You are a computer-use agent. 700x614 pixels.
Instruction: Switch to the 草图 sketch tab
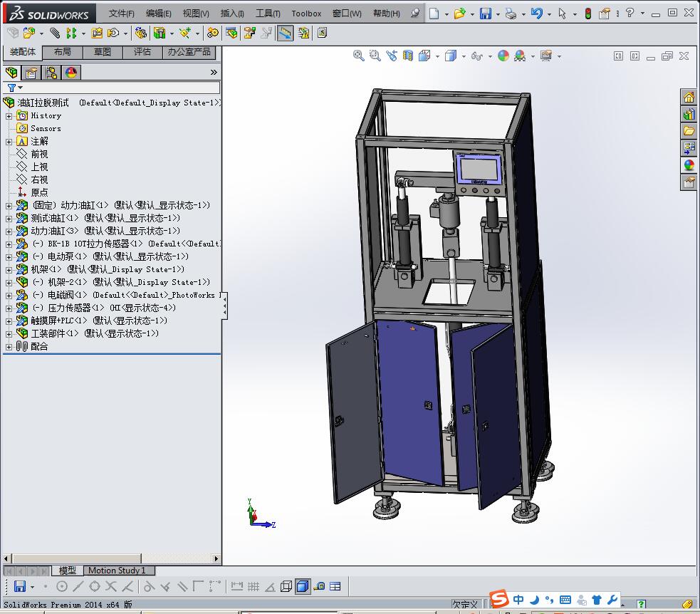pos(103,52)
